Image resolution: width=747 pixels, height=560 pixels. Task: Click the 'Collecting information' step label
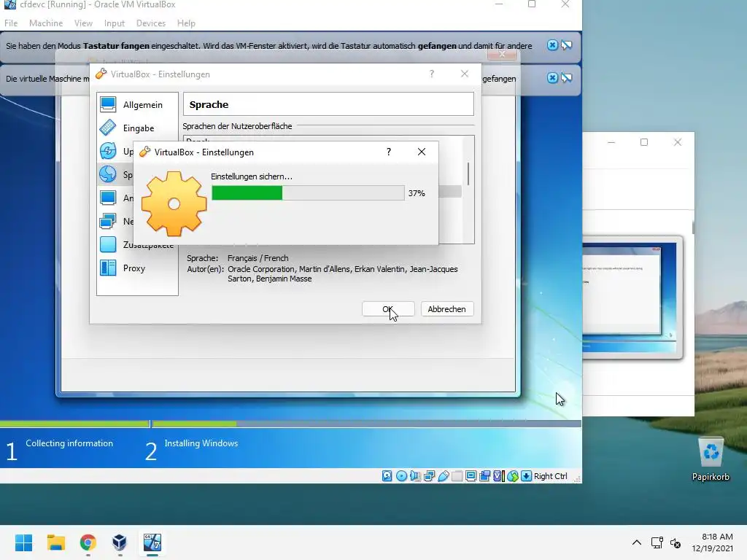tap(69, 443)
